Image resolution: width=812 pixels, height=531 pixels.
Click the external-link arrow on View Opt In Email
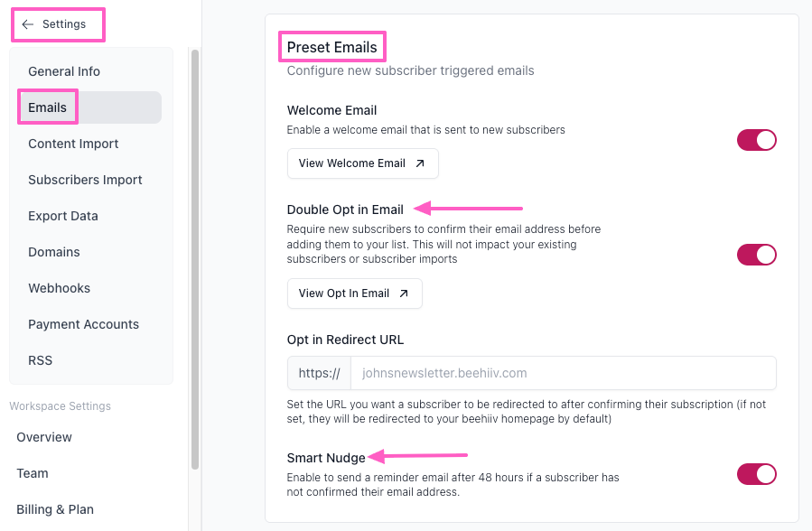[404, 293]
